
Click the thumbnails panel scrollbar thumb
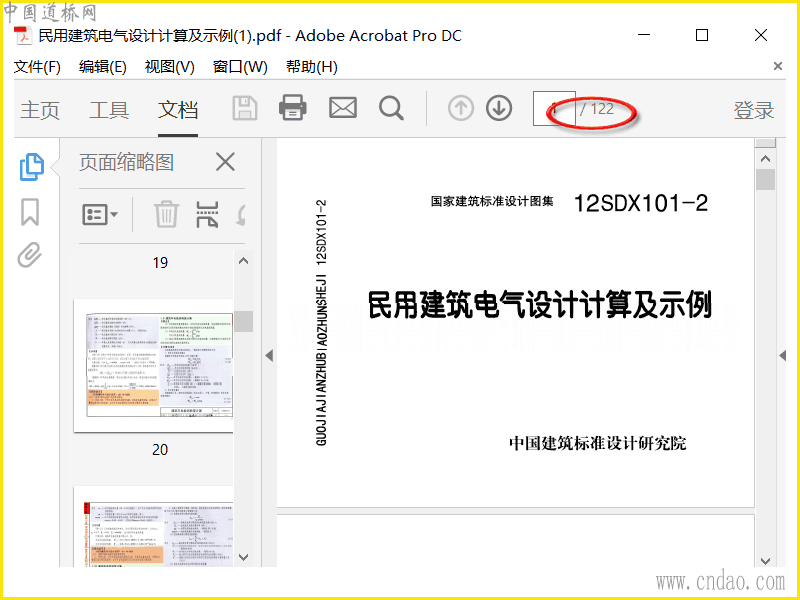[x=243, y=321]
